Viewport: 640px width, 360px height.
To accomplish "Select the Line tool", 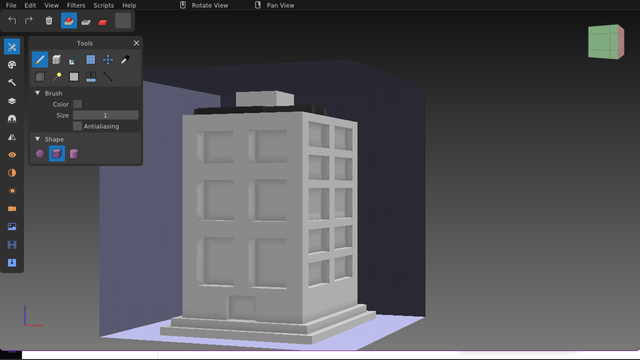I will click(108, 77).
